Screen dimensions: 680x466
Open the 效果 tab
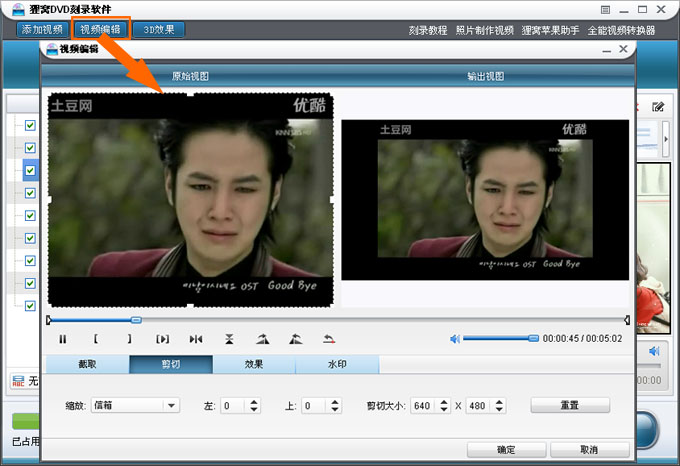(x=254, y=364)
